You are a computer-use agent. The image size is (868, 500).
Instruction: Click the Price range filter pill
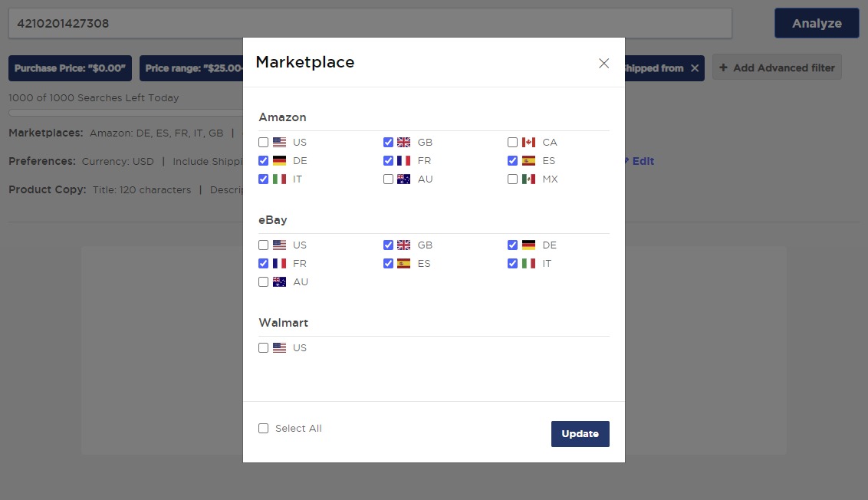(193, 67)
